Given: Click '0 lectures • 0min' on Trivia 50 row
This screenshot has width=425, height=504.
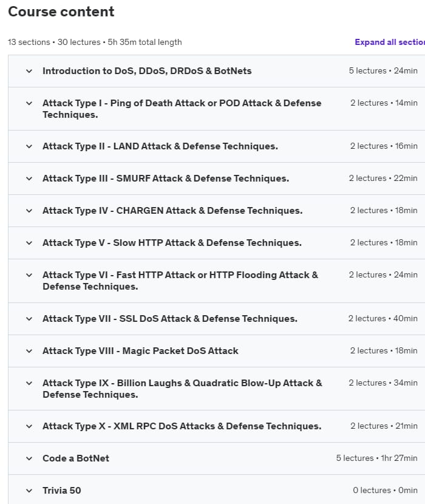Looking at the screenshot, I should tap(385, 490).
